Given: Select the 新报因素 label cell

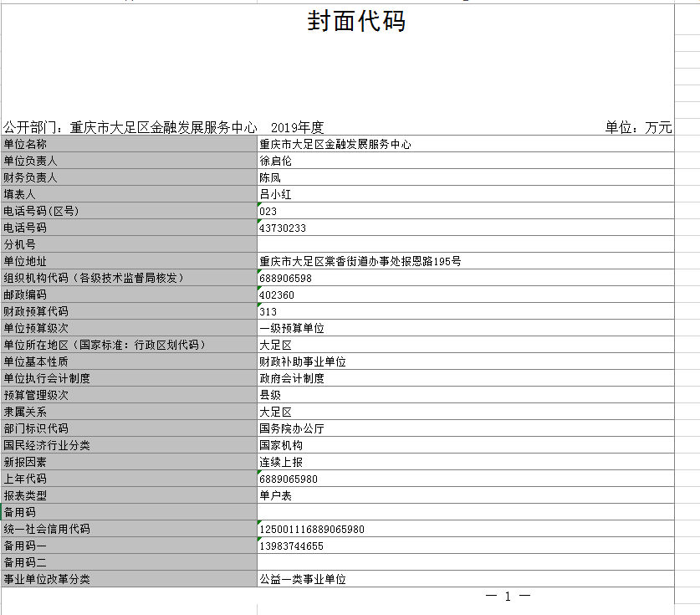Looking at the screenshot, I should click(x=129, y=462).
